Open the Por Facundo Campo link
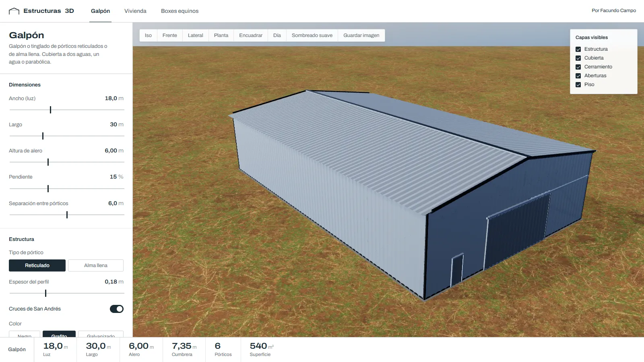This screenshot has width=644, height=362. coord(614,10)
